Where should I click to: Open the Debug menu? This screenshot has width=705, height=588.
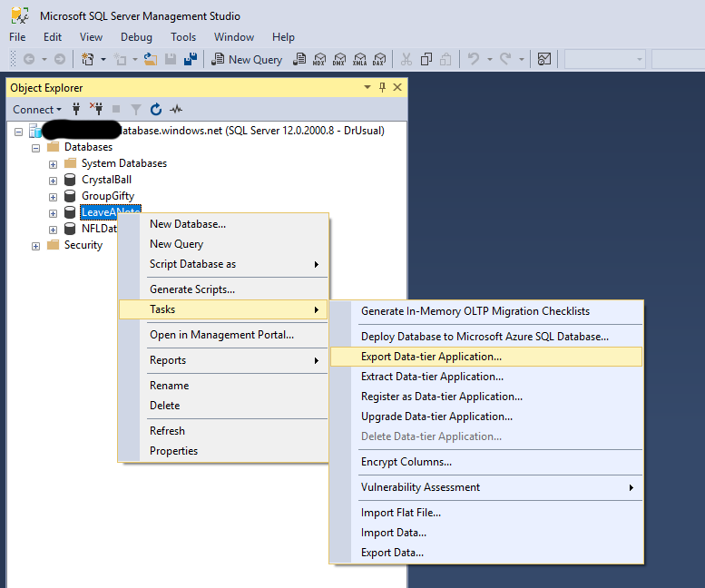point(136,37)
